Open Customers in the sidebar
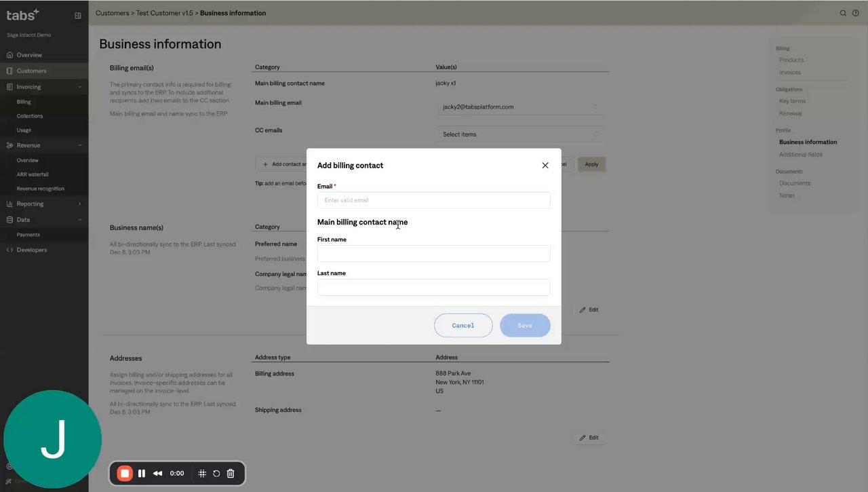Viewport: 868px width, 492px height. [31, 71]
